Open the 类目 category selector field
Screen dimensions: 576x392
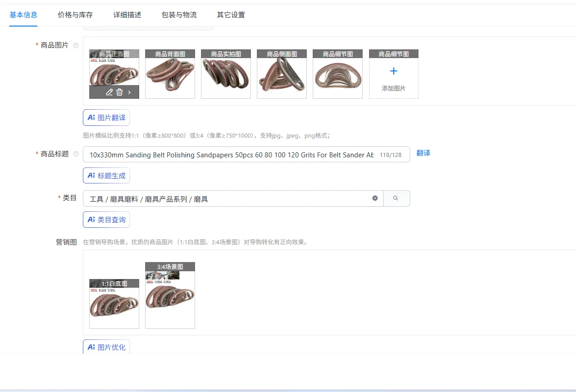coord(233,199)
